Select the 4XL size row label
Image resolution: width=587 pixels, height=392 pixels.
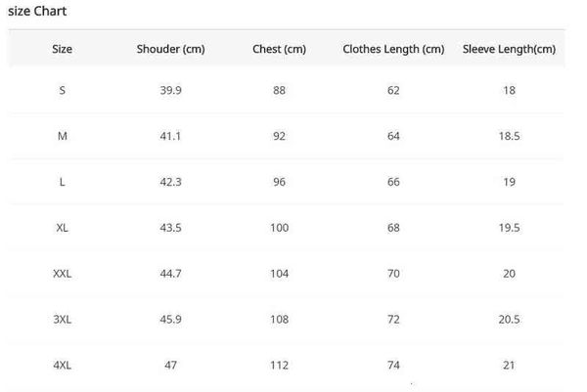click(x=63, y=366)
